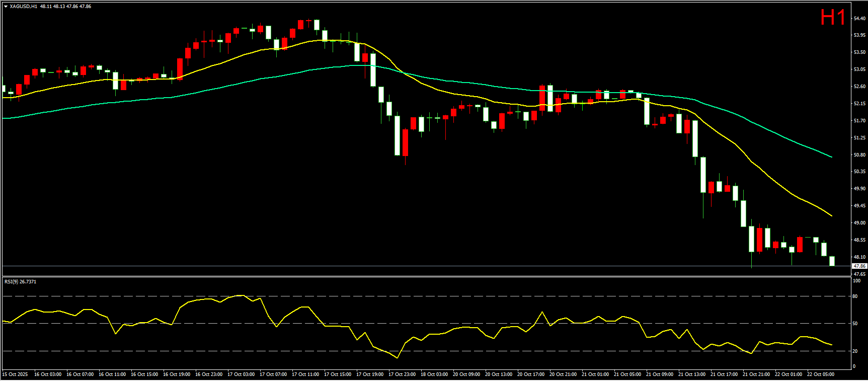Click the 52.60 price axis label

[x=859, y=87]
